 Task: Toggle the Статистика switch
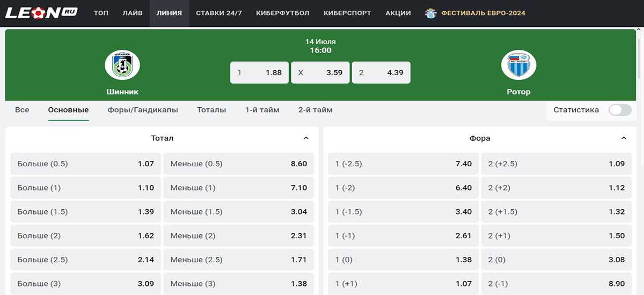click(620, 110)
